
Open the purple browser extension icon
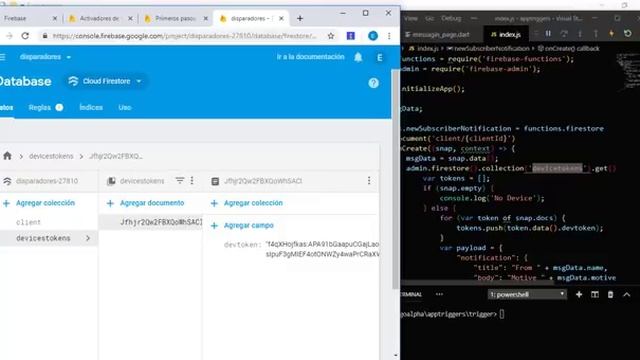coord(351,36)
